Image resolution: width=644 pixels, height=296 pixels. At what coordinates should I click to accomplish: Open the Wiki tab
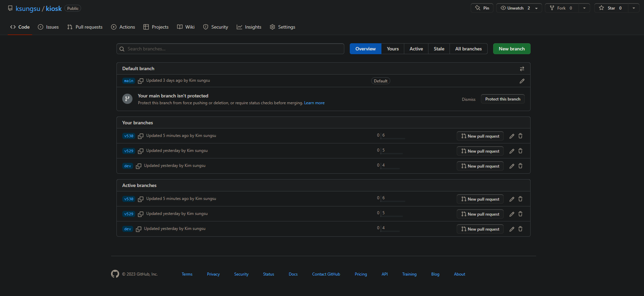(186, 27)
